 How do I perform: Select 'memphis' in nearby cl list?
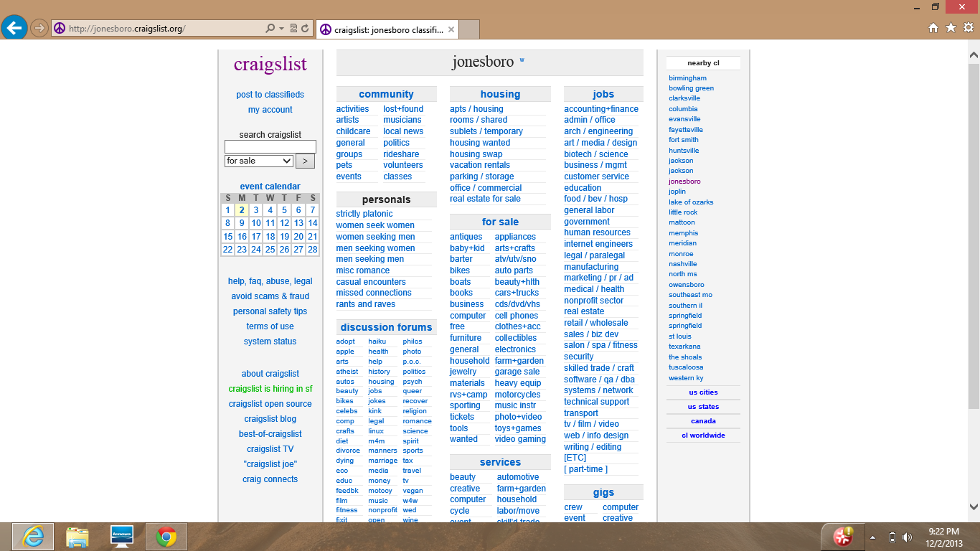click(683, 233)
